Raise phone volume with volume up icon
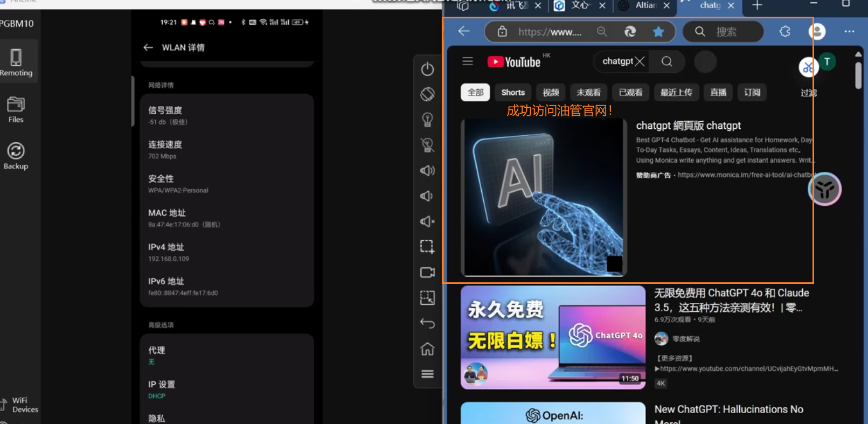This screenshot has height=424, width=868. point(427,171)
